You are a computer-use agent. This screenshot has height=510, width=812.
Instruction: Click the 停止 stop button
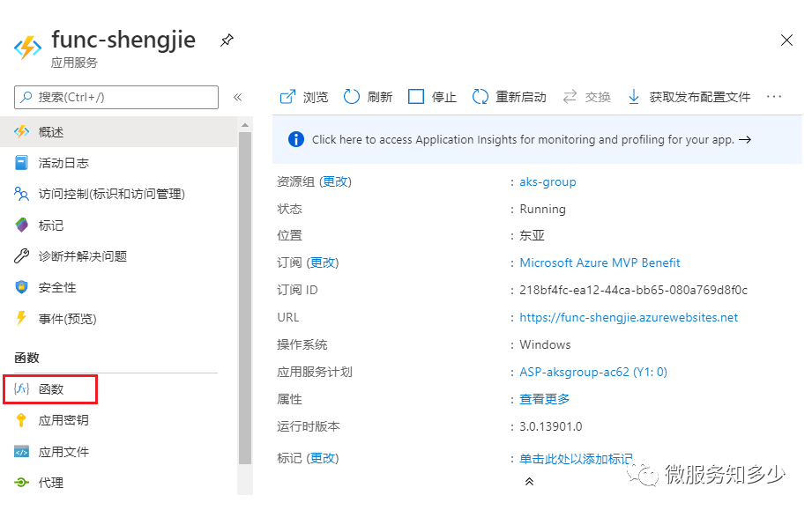click(432, 97)
